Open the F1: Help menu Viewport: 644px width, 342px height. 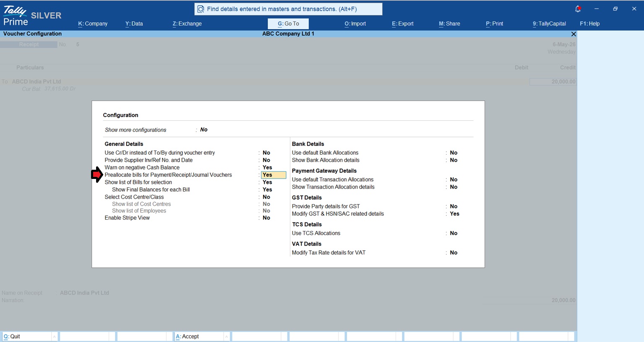[589, 23]
